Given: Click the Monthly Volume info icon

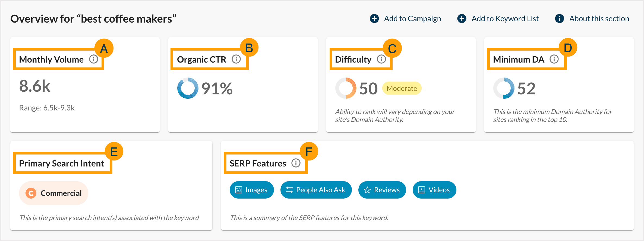Looking at the screenshot, I should 94,59.
